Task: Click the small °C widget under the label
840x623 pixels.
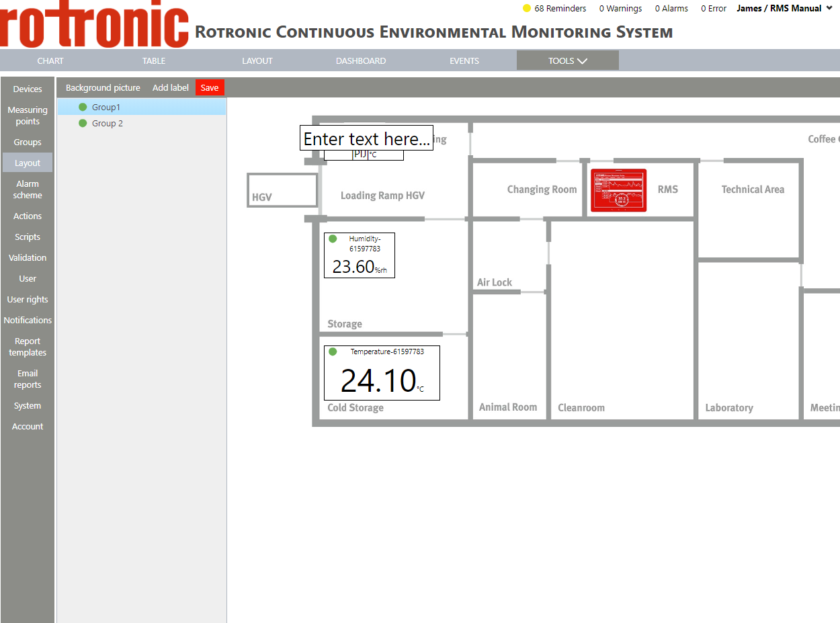Action: tap(364, 155)
